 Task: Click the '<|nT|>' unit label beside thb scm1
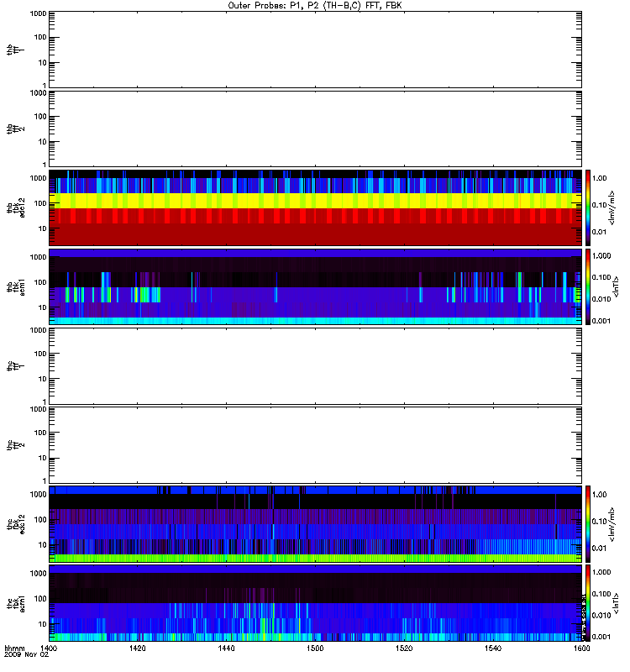[616, 286]
